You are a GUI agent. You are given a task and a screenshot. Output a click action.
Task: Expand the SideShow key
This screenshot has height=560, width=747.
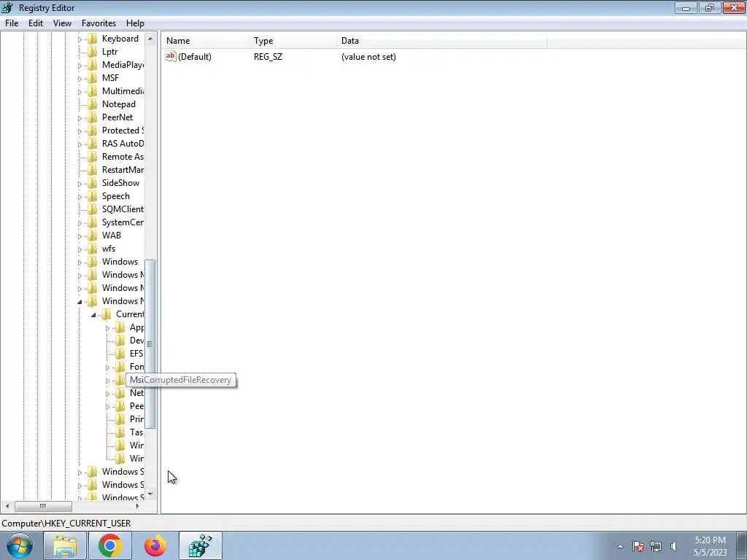pos(80,183)
